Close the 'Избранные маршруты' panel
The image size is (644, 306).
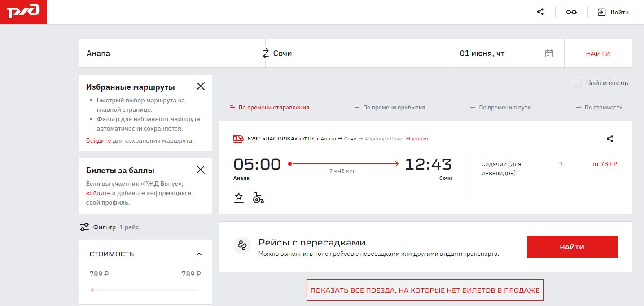(x=201, y=87)
